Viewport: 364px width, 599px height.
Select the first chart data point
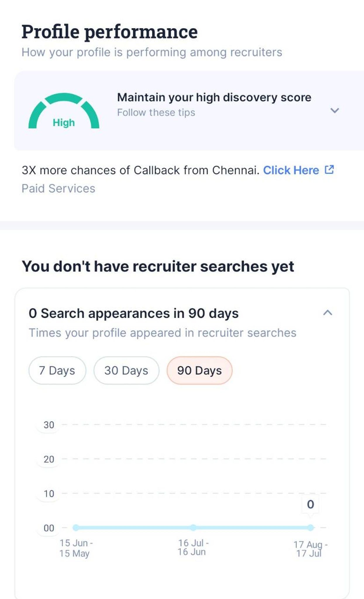76,527
